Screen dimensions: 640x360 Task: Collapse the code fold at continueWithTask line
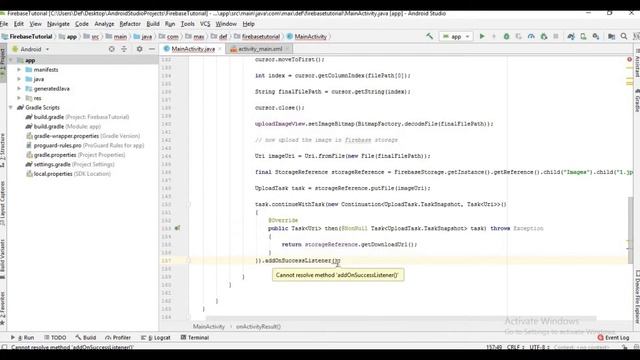pos(189,204)
